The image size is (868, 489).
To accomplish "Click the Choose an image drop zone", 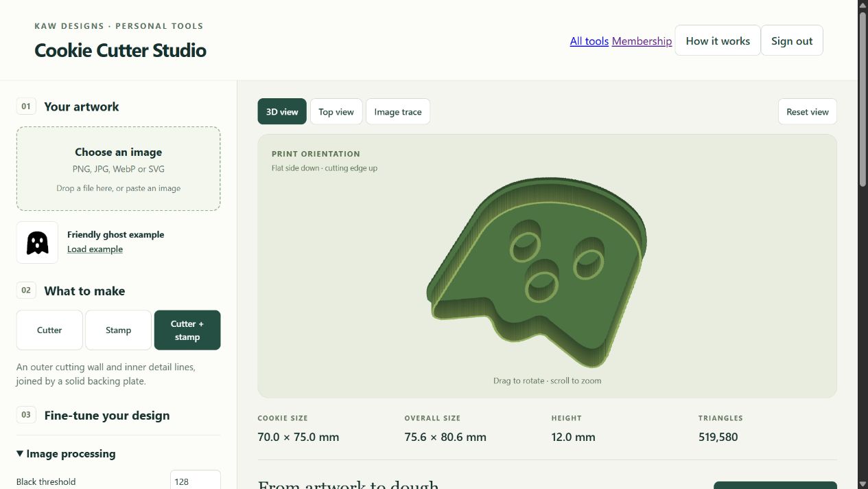I will pos(119,169).
